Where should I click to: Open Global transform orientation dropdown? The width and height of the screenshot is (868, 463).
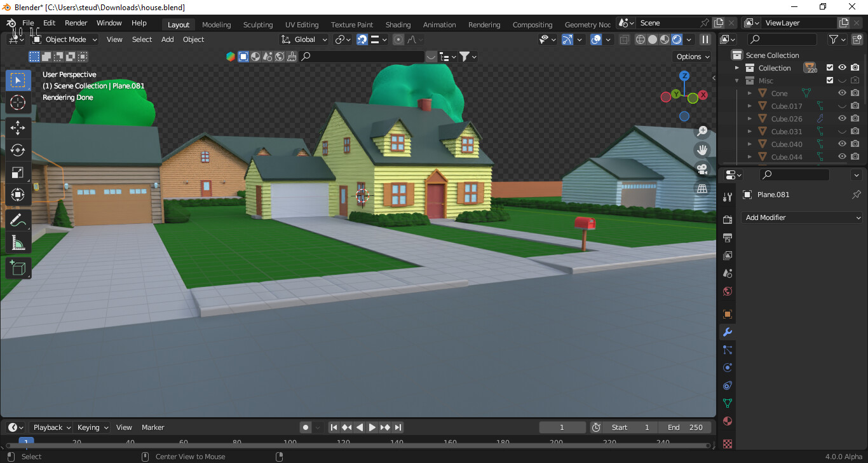(x=304, y=39)
